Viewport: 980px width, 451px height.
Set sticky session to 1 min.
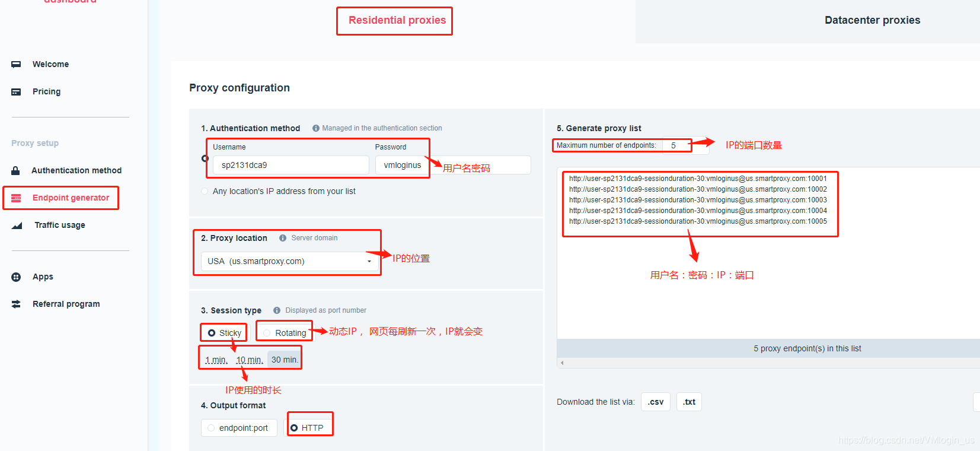click(216, 360)
